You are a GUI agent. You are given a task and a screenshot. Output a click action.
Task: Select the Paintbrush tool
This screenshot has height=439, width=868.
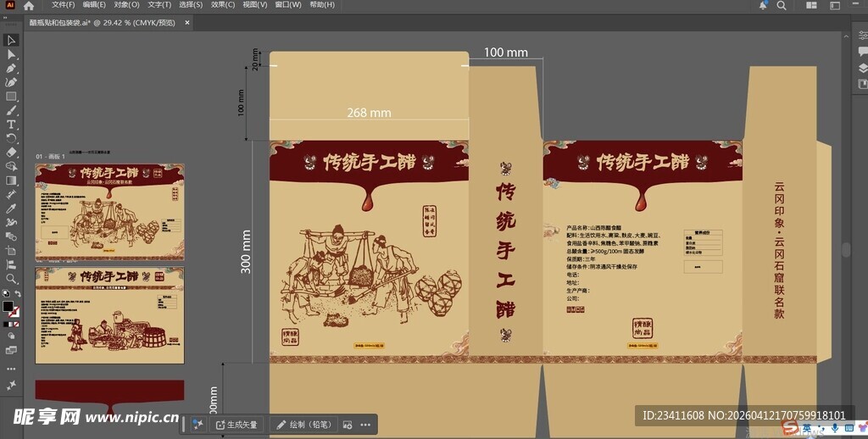pos(11,110)
